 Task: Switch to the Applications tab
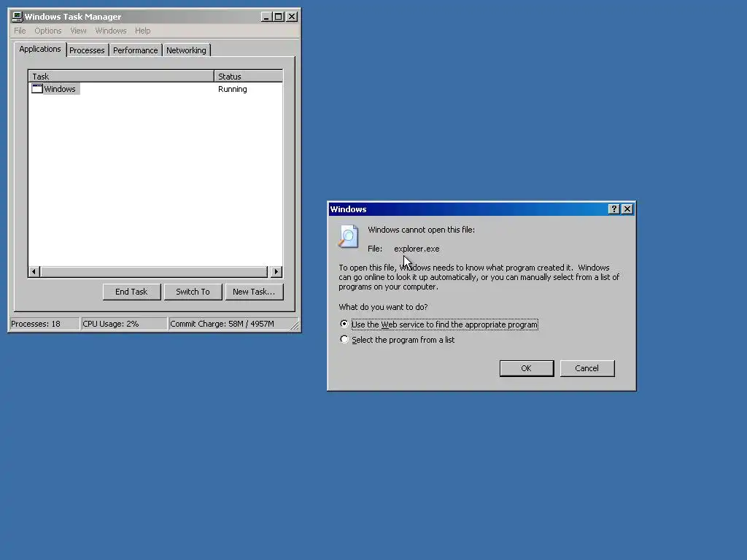pyautogui.click(x=40, y=49)
